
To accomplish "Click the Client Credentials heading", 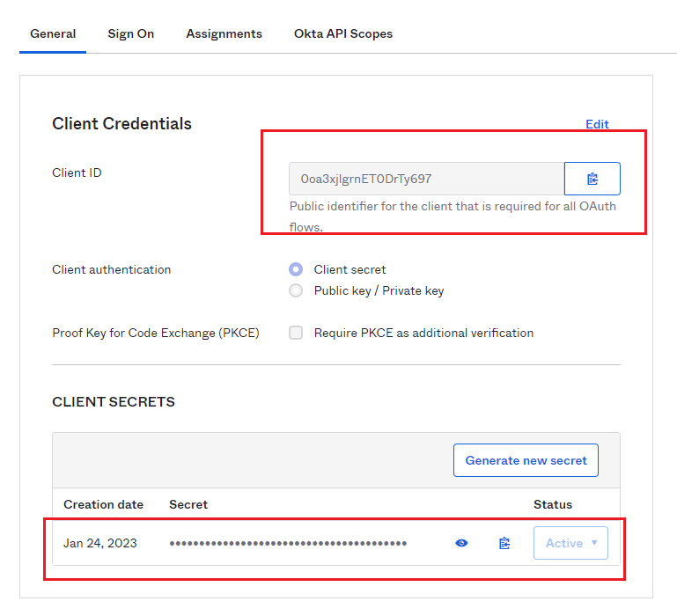I will tap(121, 124).
